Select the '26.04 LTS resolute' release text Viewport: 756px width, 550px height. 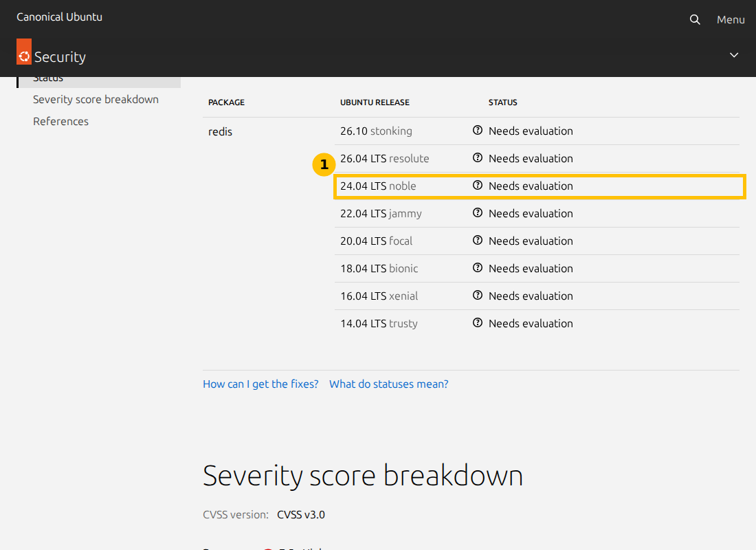(x=385, y=159)
